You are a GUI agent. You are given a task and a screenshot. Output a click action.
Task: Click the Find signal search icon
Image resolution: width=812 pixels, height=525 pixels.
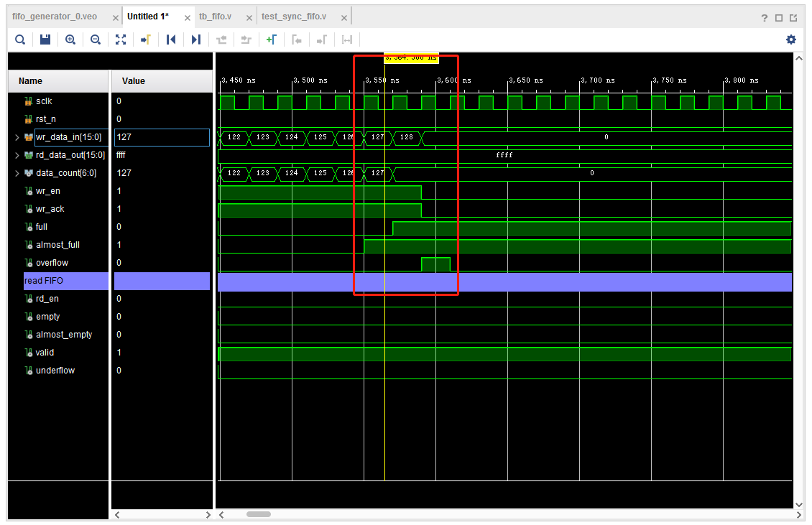tap(20, 40)
